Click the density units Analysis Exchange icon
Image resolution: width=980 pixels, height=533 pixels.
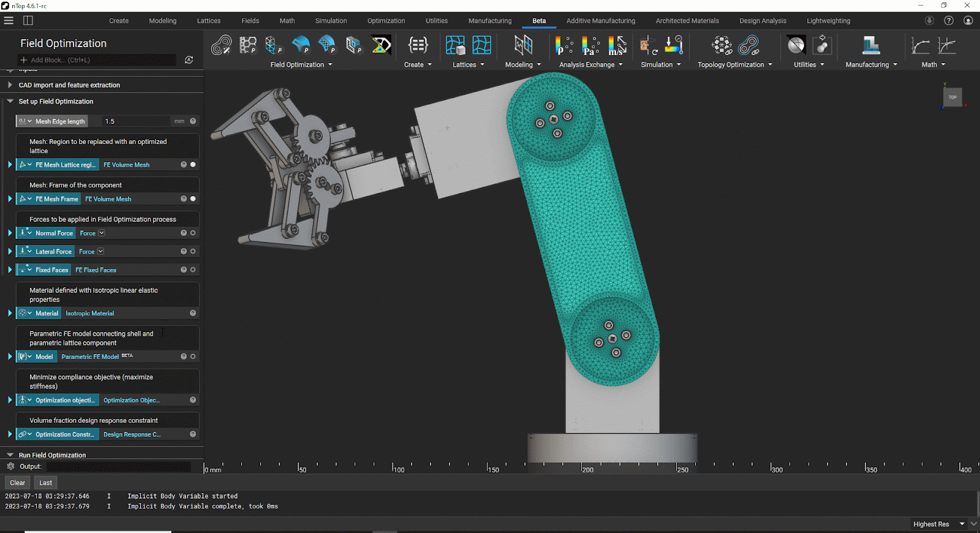pos(563,45)
